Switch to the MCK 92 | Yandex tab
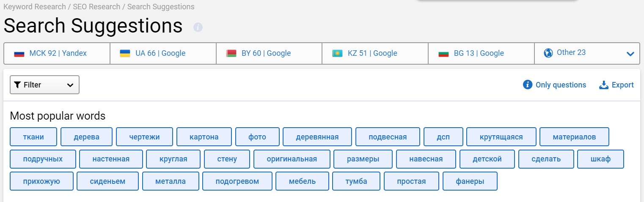This screenshot has height=202, width=644. pos(58,53)
